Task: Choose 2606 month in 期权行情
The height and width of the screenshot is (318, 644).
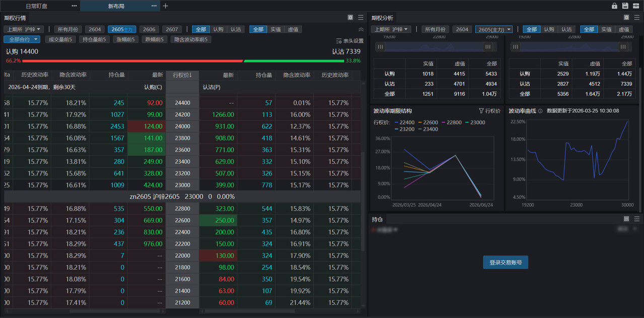Action: (149, 29)
